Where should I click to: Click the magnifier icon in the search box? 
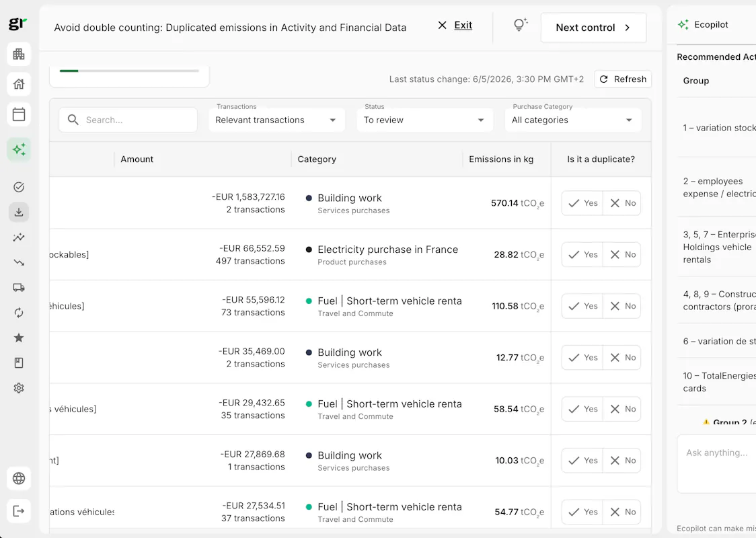(73, 120)
